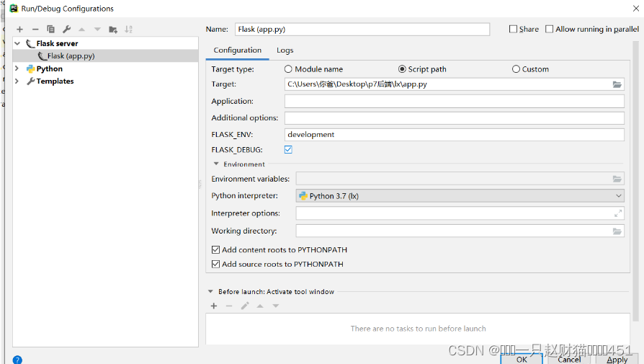The height and width of the screenshot is (364, 644).
Task: Toggle Add source roots to PYTHONPATH
Action: pos(215,264)
